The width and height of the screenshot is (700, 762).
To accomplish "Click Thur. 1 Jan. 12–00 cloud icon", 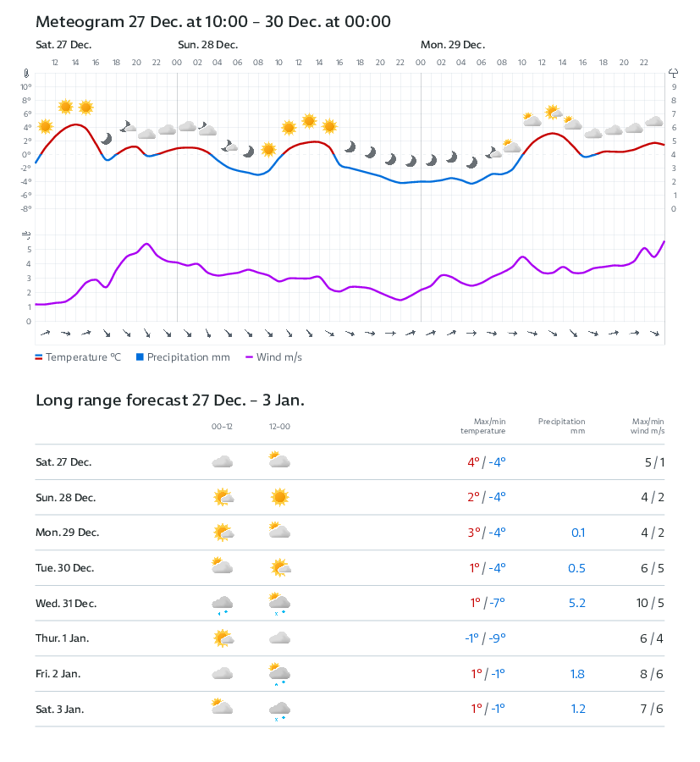I will [279, 638].
